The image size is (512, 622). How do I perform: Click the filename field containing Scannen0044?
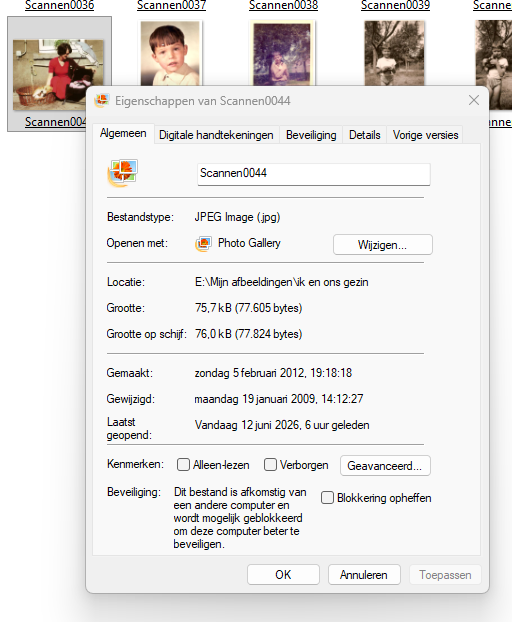314,174
